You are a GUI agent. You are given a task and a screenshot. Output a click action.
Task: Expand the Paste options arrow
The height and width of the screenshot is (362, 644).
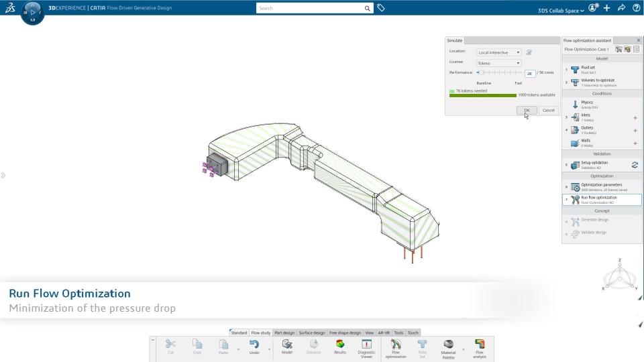pos(238,349)
